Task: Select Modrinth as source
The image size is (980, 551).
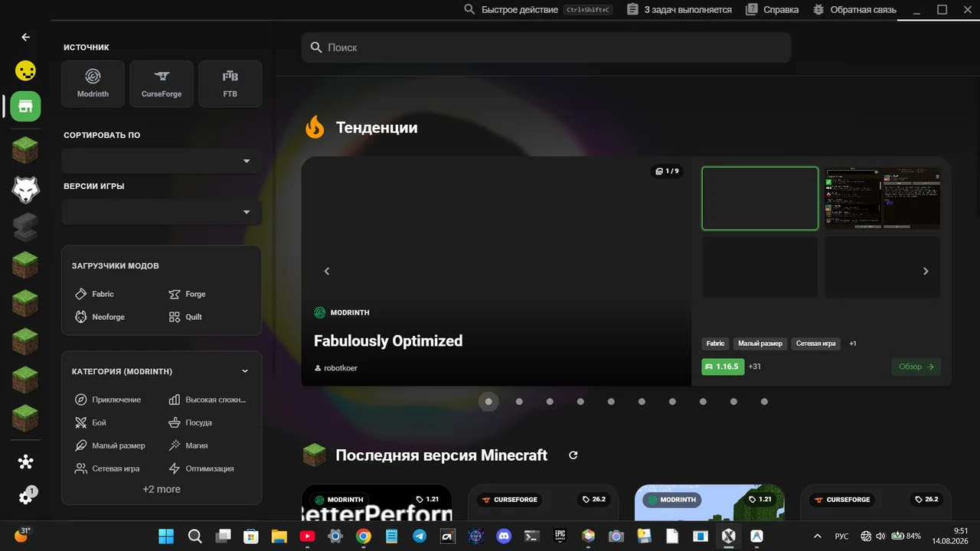Action: pyautogui.click(x=93, y=84)
